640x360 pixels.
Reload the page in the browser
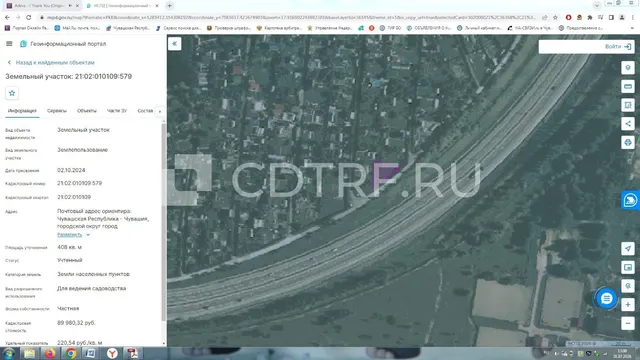click(29, 18)
